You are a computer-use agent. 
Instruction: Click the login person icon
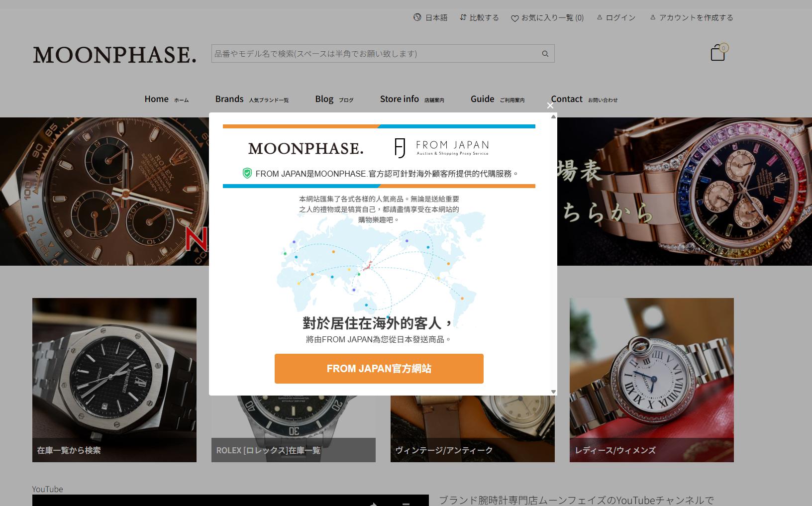pos(600,17)
